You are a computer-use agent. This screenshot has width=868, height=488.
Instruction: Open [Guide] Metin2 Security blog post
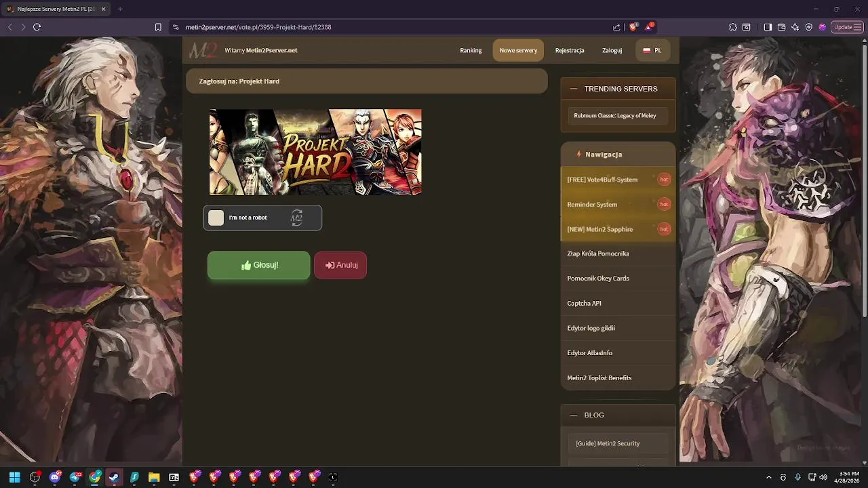tap(608, 443)
